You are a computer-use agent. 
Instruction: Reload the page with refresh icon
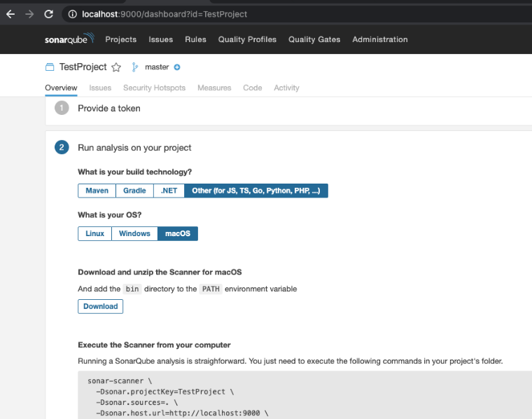tap(48, 14)
